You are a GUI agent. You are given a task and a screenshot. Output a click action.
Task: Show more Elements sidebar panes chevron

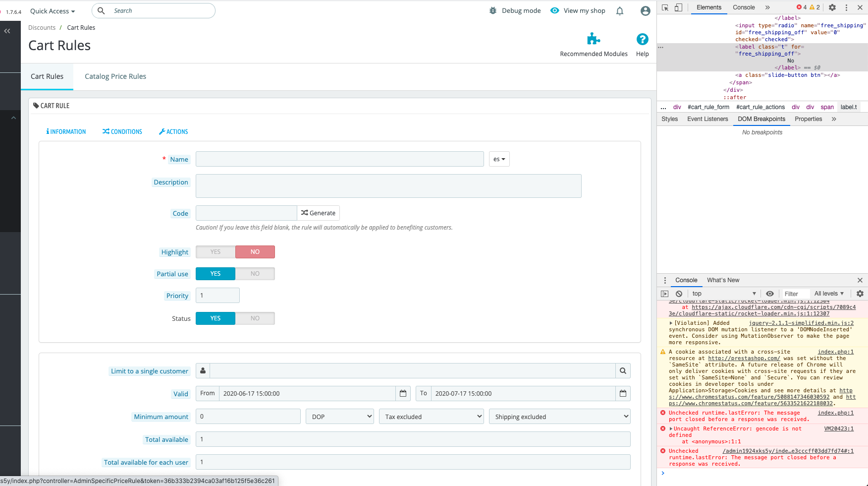pyautogui.click(x=834, y=119)
